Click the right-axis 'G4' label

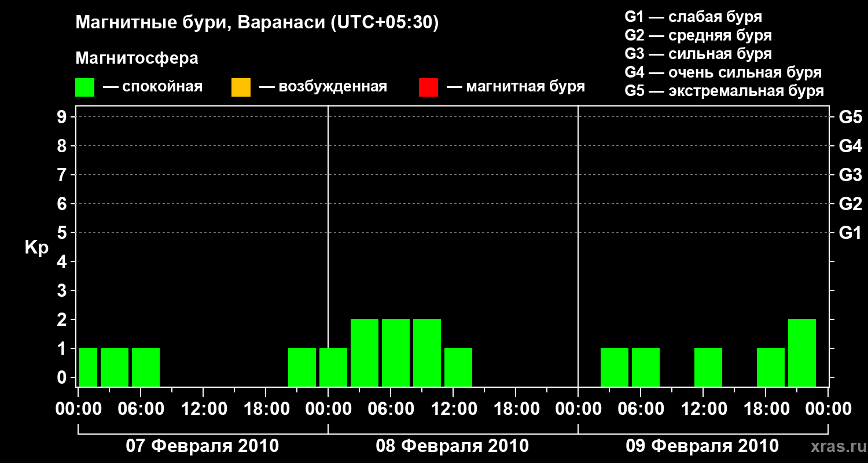850,146
